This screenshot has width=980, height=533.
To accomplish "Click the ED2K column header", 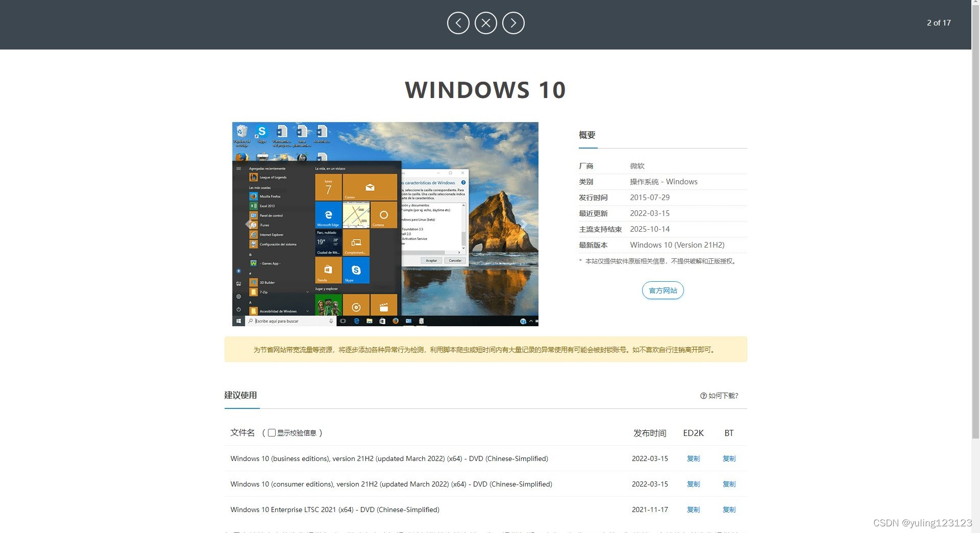I will point(693,433).
